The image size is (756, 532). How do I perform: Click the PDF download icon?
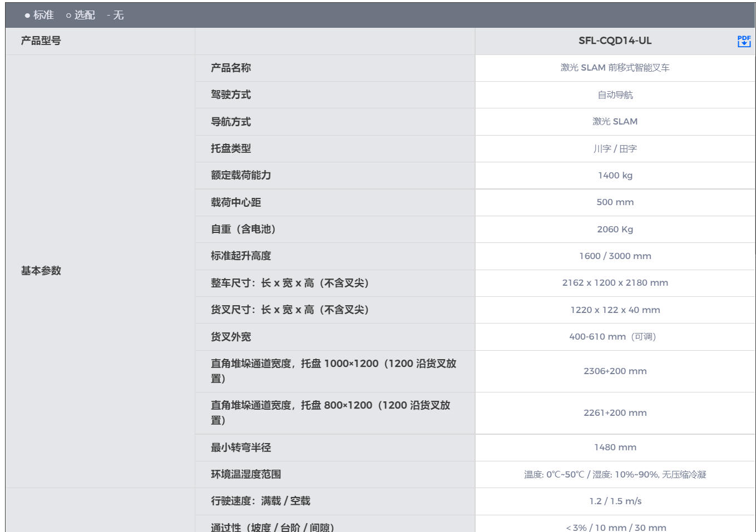coord(744,41)
